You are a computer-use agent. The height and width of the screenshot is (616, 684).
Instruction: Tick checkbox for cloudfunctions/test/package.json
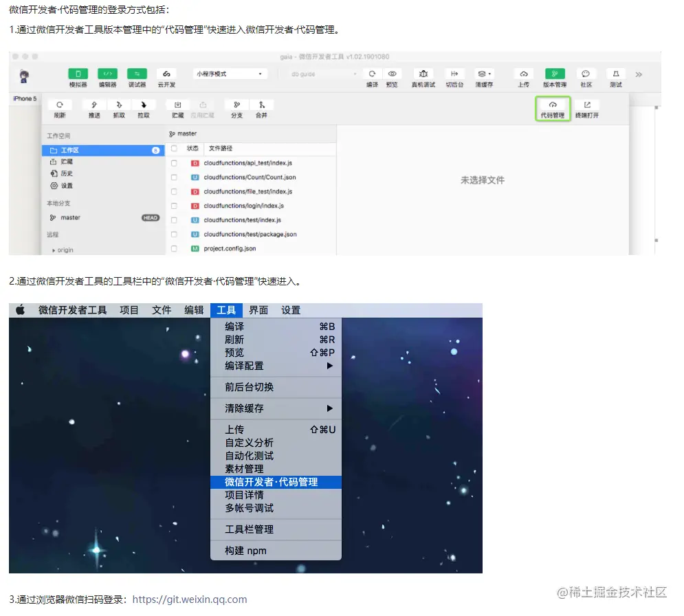pos(174,234)
